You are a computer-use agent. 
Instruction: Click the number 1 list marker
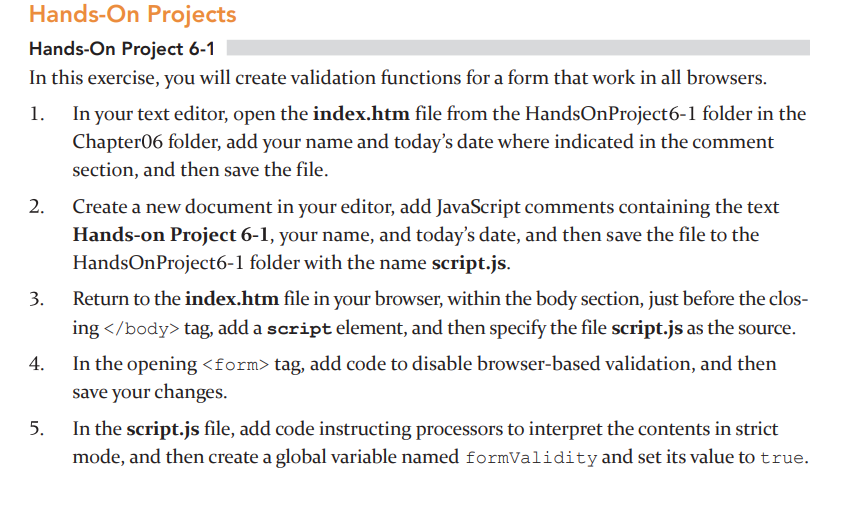click(37, 114)
